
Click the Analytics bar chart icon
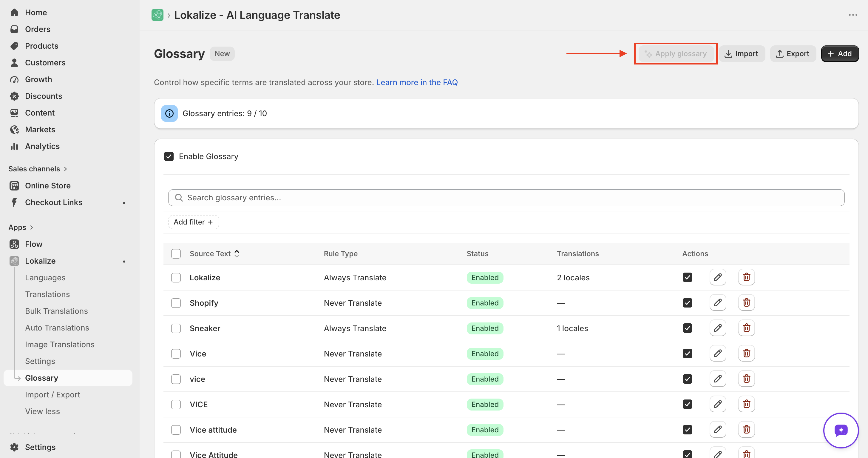pyautogui.click(x=14, y=146)
